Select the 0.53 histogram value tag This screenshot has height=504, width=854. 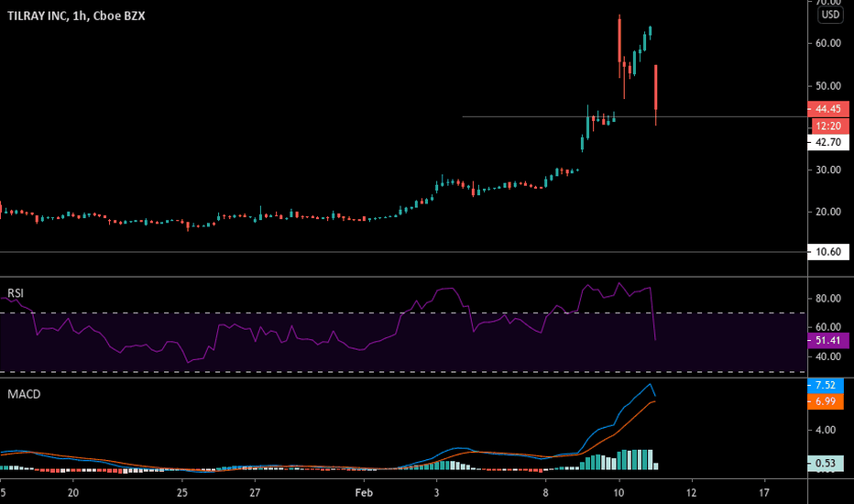pyautogui.click(x=825, y=463)
